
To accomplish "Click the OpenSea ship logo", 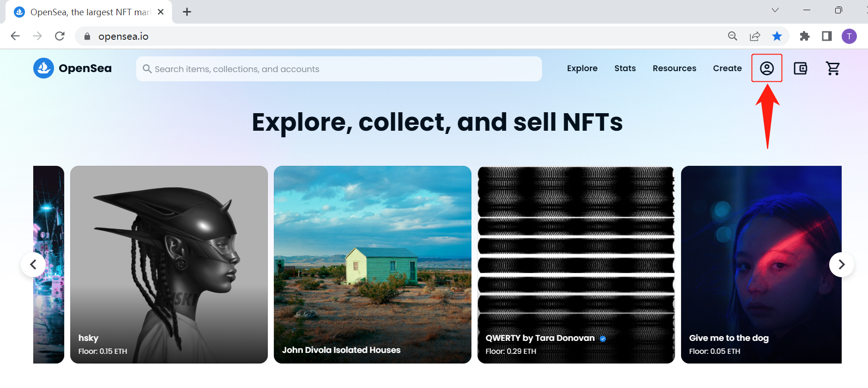I will coord(43,68).
